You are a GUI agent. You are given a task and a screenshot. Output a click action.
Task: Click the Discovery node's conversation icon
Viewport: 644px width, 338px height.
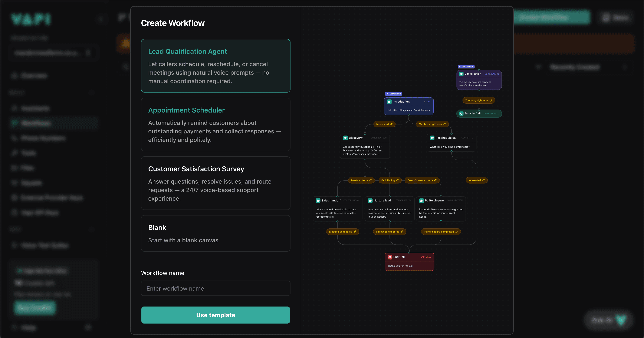pyautogui.click(x=345, y=138)
